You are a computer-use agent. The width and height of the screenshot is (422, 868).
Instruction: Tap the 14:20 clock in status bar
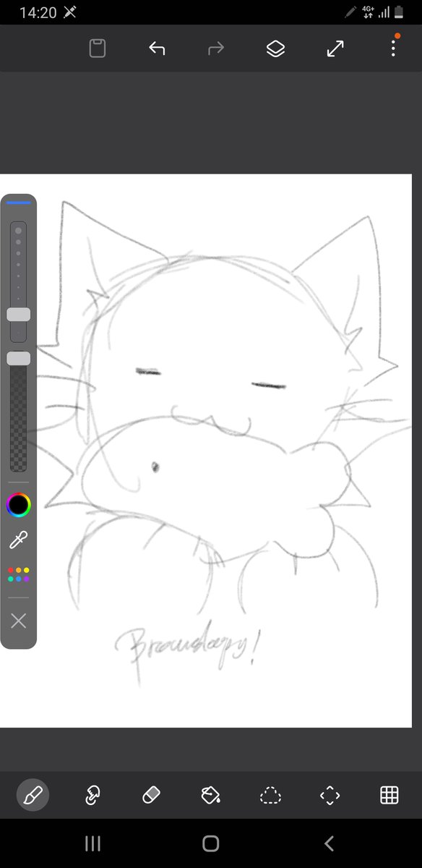38,12
